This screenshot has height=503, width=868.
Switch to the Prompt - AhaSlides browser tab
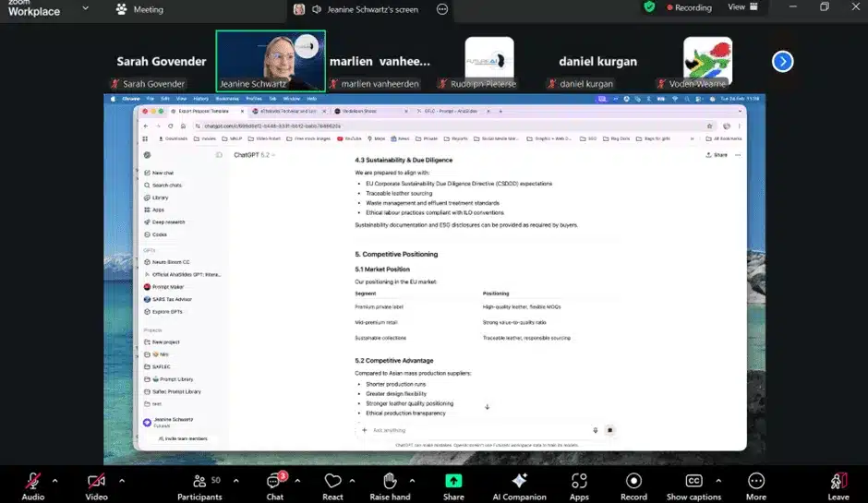[x=453, y=112]
